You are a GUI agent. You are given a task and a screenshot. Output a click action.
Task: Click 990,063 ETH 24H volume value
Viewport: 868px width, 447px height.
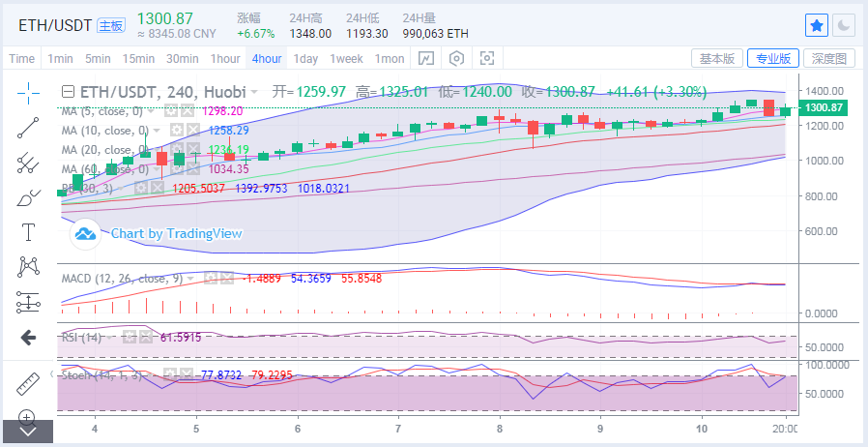click(435, 34)
